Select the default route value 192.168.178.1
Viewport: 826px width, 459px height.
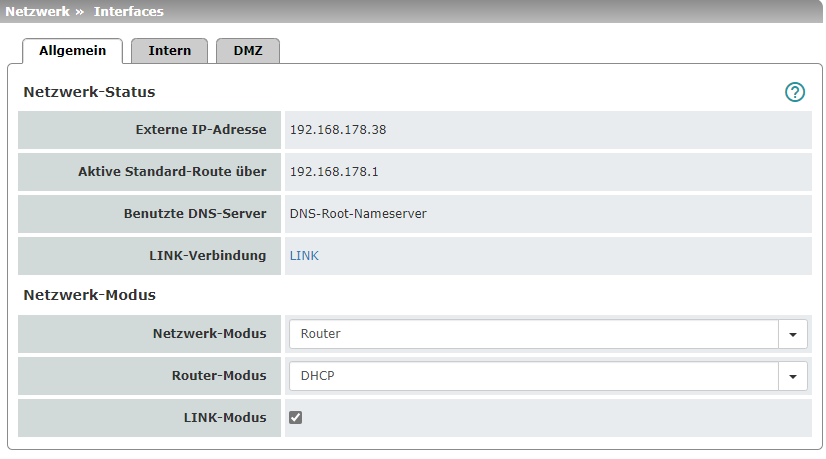point(334,172)
